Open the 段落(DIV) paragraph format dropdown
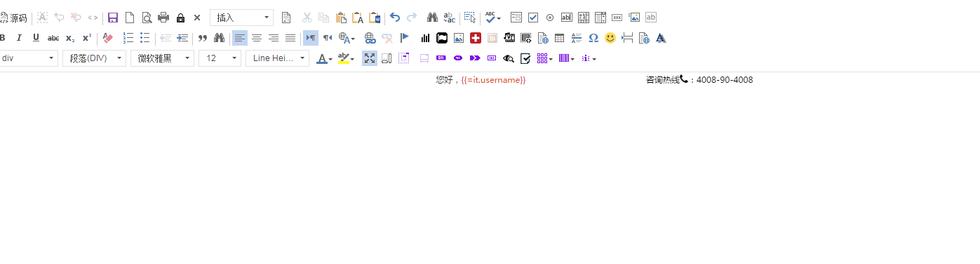The height and width of the screenshot is (264, 980). tap(94, 58)
